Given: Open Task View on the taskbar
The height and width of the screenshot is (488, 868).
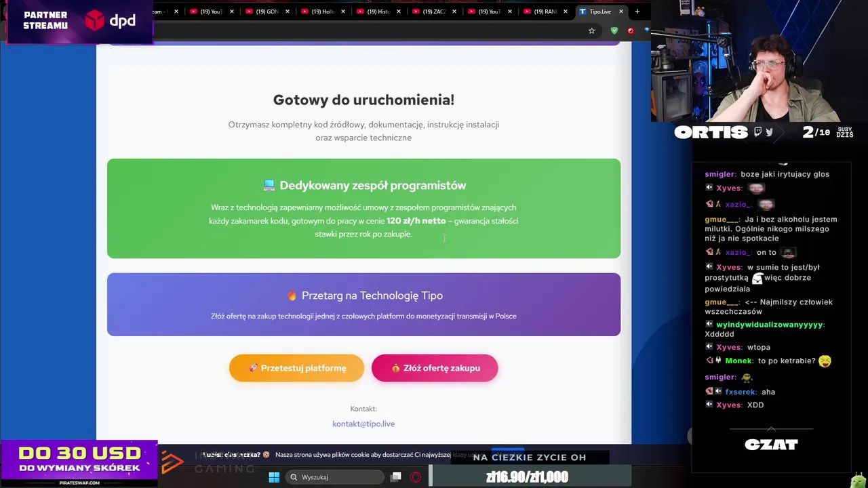Looking at the screenshot, I should click(397, 477).
